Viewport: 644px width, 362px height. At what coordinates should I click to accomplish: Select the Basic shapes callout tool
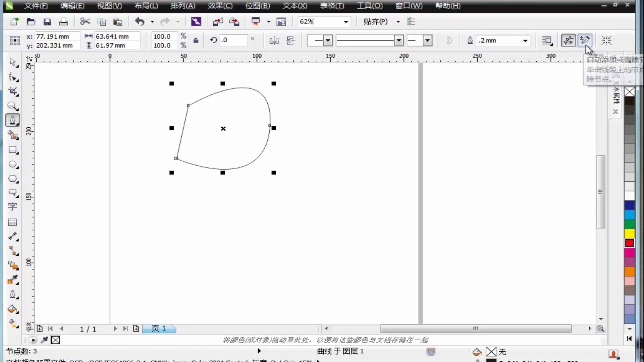[x=13, y=193]
